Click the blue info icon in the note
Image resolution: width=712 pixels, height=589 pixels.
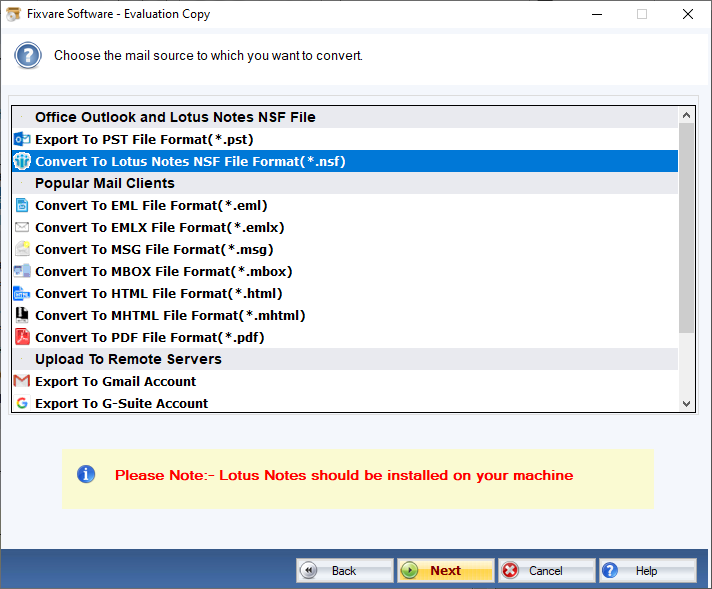(x=86, y=475)
